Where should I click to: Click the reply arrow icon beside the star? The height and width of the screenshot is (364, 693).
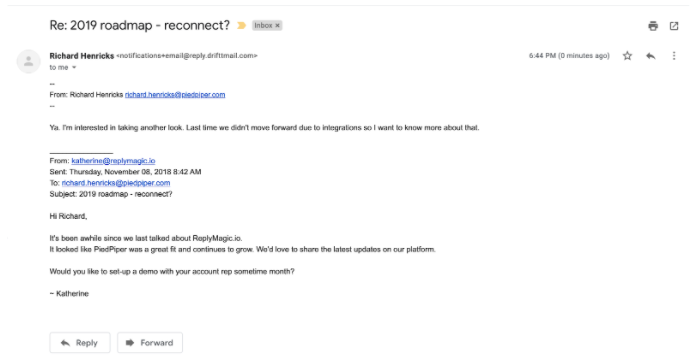coord(650,56)
